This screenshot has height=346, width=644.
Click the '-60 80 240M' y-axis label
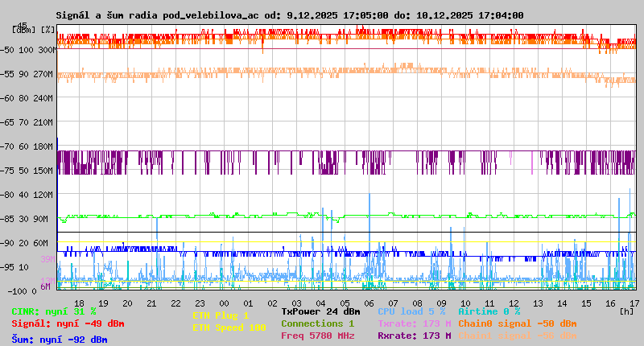pos(27,98)
